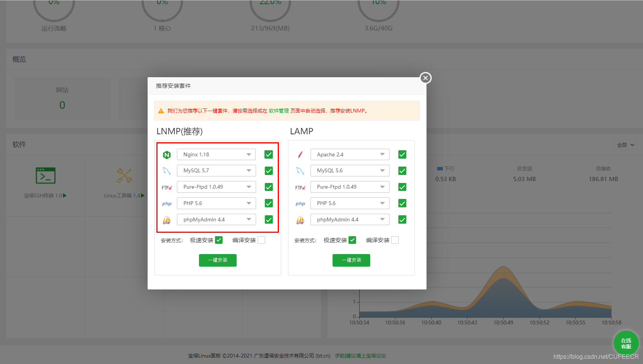
Task: Click the 5.03 MB total sent value
Action: tap(524, 179)
